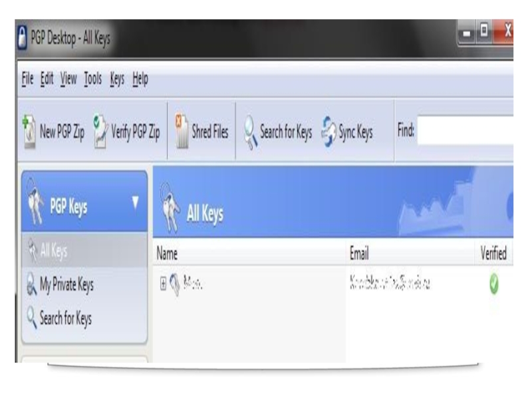Image resolution: width=532 pixels, height=399 pixels.
Task: Open the Keys menu
Action: [x=117, y=79]
